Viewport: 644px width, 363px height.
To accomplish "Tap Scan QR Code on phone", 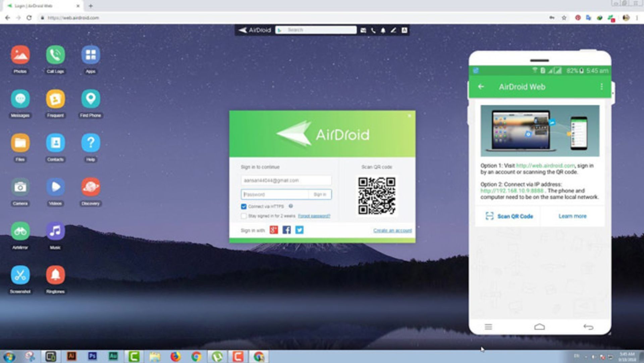I will coord(509,216).
